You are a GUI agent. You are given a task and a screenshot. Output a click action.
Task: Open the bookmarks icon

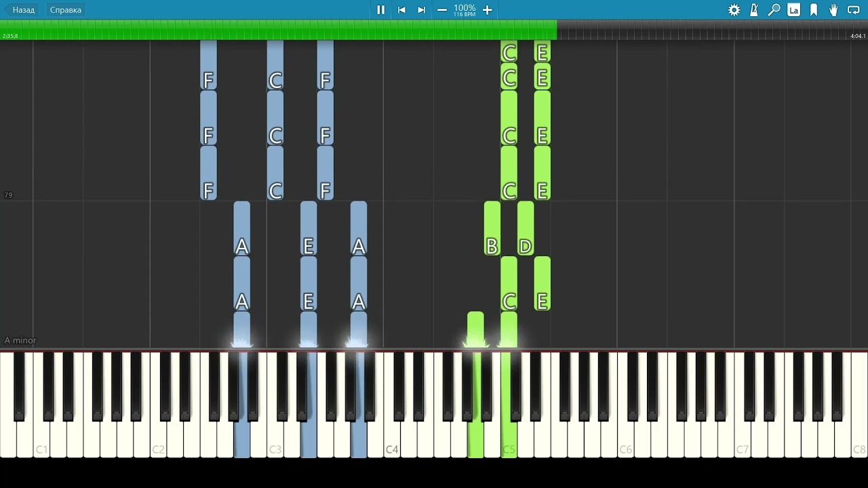point(814,9)
